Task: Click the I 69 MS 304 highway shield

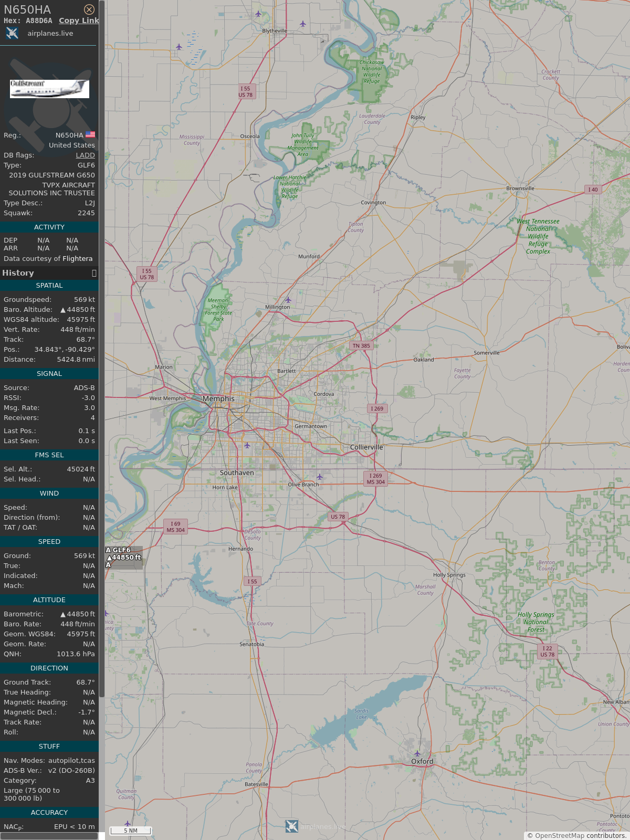Action: point(175,527)
